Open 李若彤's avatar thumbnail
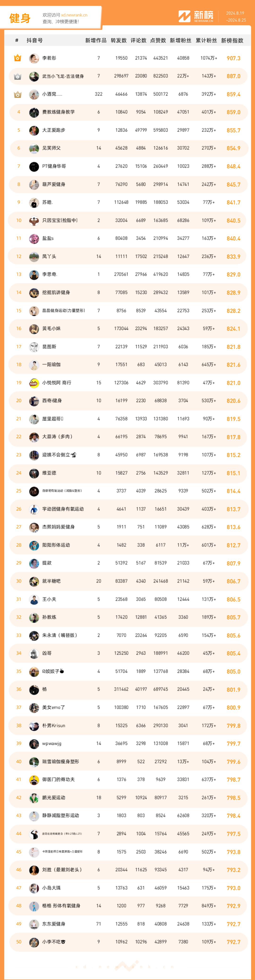Image resolution: width=255 pixels, height=980 pixels. coord(34,58)
